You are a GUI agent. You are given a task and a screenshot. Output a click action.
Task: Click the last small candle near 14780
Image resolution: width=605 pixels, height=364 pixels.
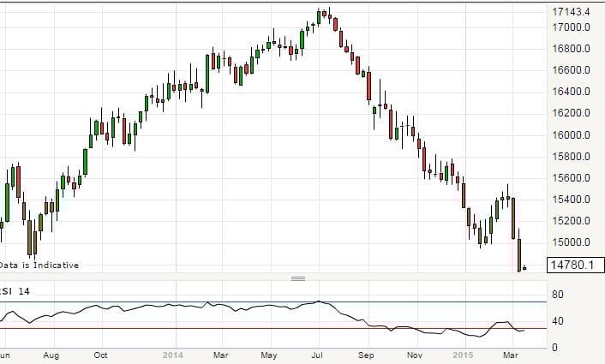[525, 268]
